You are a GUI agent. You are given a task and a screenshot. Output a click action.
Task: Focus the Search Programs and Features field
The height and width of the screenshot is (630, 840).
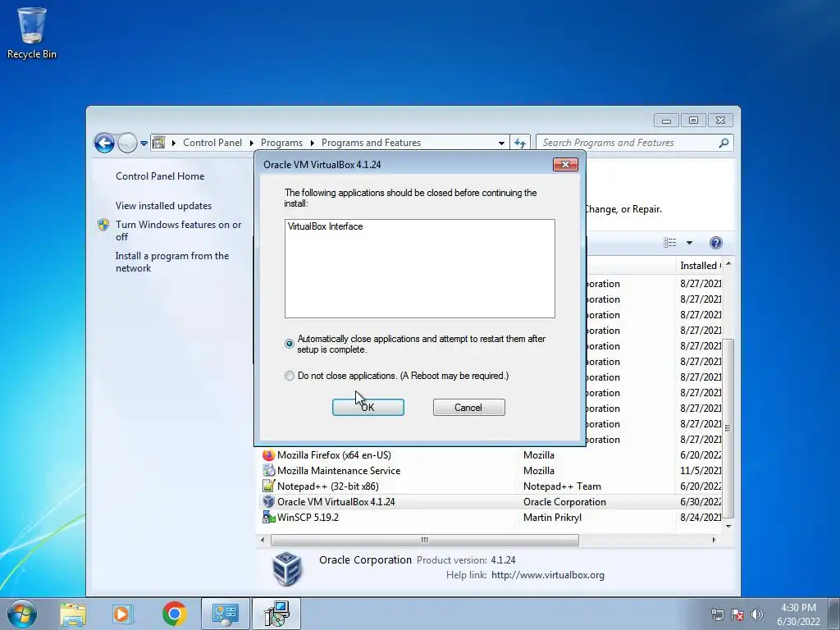[x=635, y=143]
